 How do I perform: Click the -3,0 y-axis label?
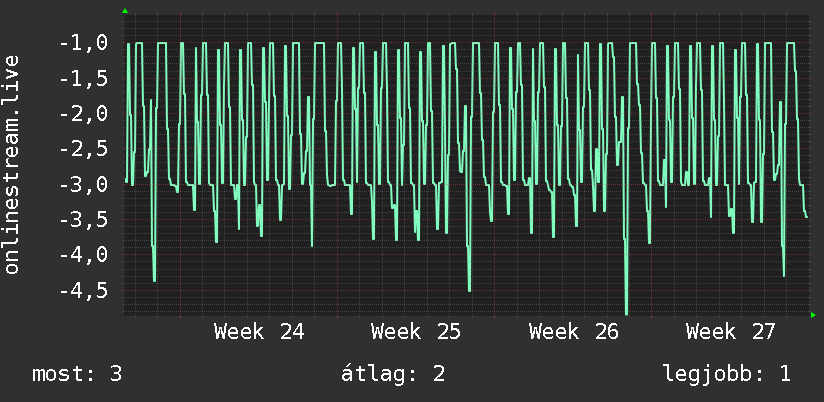[84, 184]
